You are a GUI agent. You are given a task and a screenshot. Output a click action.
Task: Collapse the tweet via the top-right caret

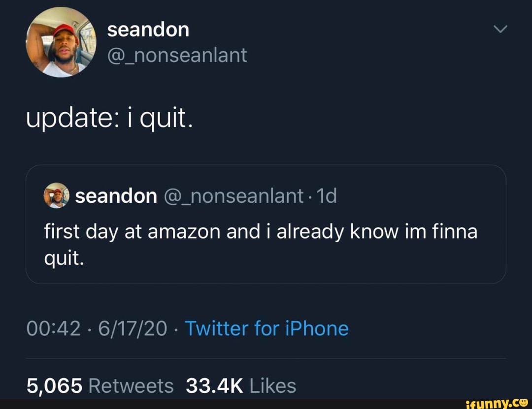pyautogui.click(x=500, y=29)
